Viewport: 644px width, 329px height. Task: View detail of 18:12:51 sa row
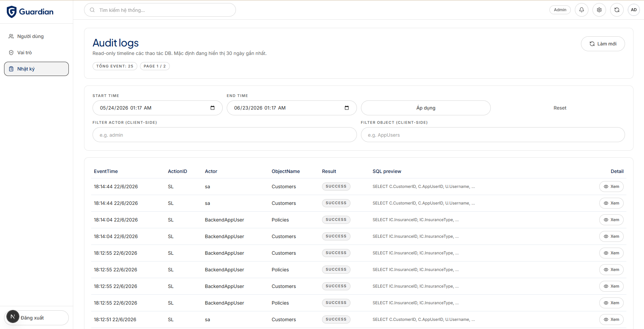pyautogui.click(x=611, y=320)
